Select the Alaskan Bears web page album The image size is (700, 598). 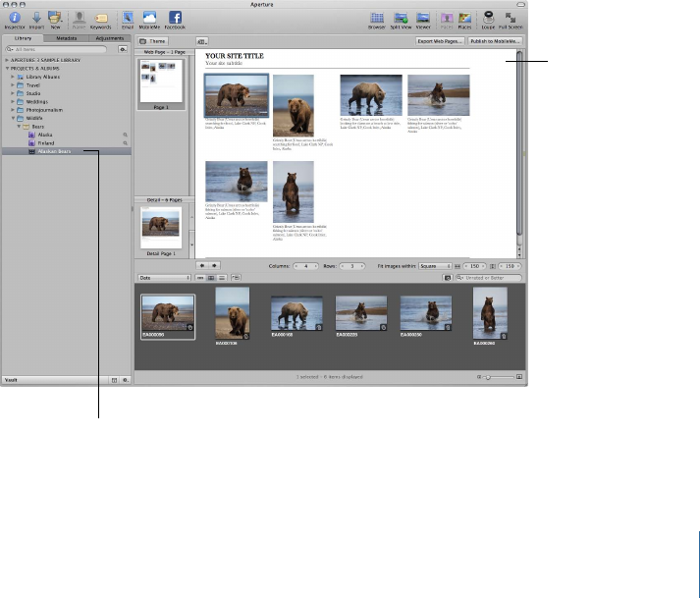click(x=67, y=151)
